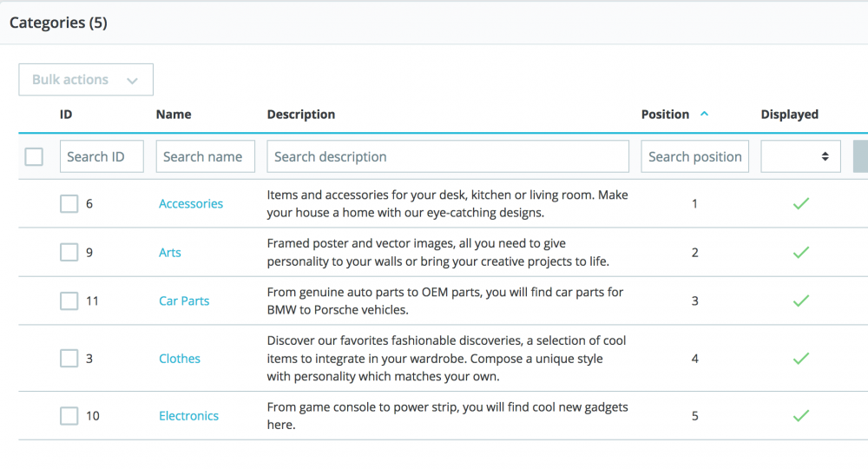Expand the Displayed filter dropdown
The image size is (868, 469).
pos(800,157)
